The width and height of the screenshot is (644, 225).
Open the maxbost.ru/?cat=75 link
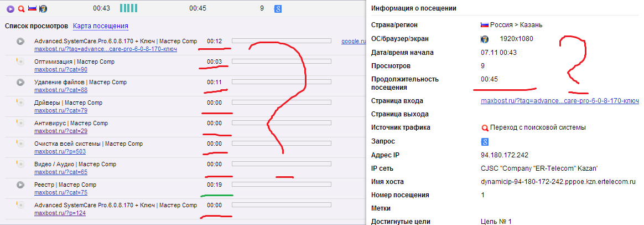coord(61,192)
